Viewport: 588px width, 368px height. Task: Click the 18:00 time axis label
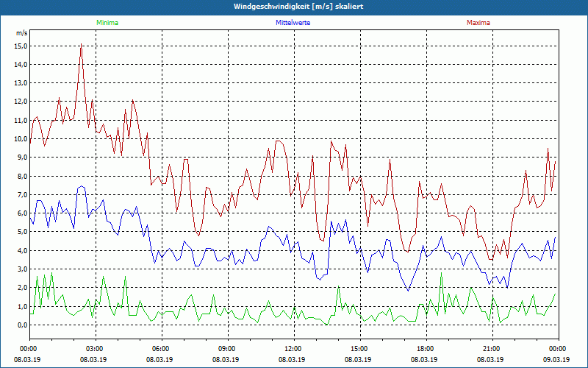pyautogui.click(x=426, y=349)
